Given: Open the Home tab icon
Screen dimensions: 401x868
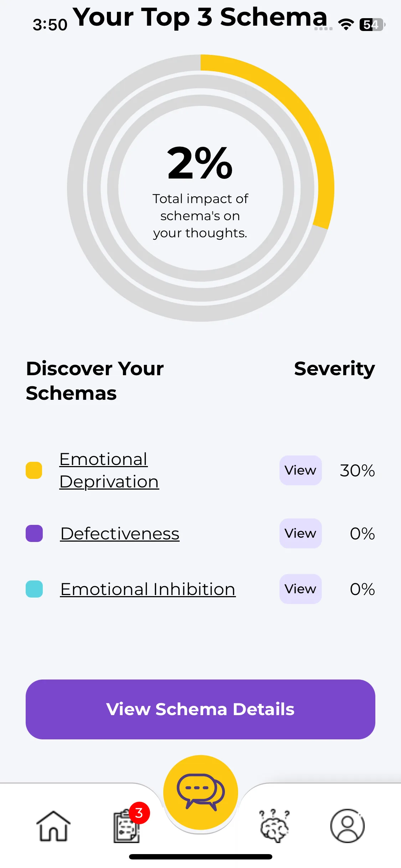Looking at the screenshot, I should tap(53, 826).
